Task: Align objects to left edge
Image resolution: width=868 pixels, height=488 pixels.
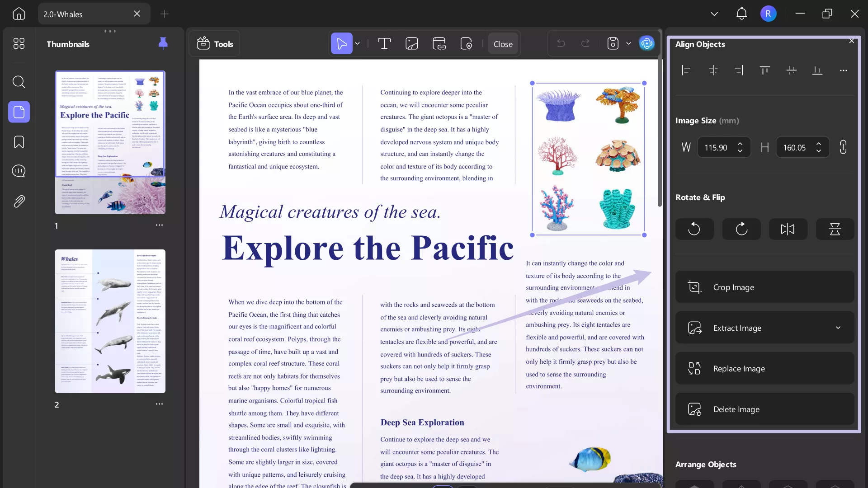Action: (x=686, y=70)
